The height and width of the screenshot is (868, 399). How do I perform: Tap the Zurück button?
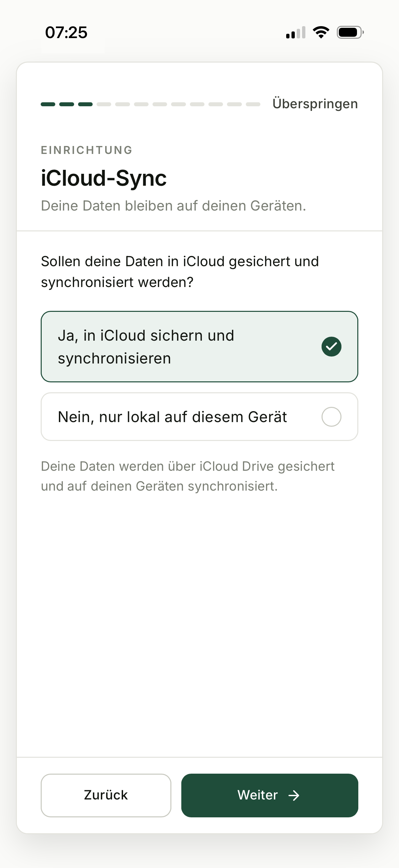tap(106, 795)
